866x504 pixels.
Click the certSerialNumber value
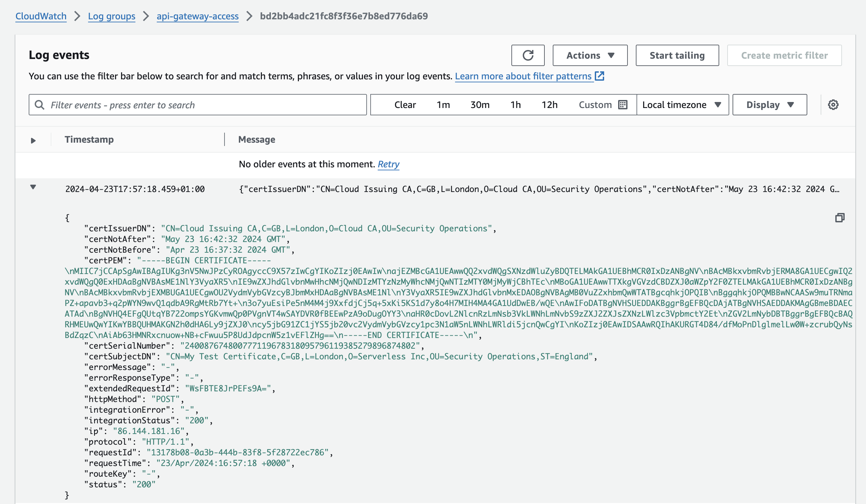(x=300, y=346)
